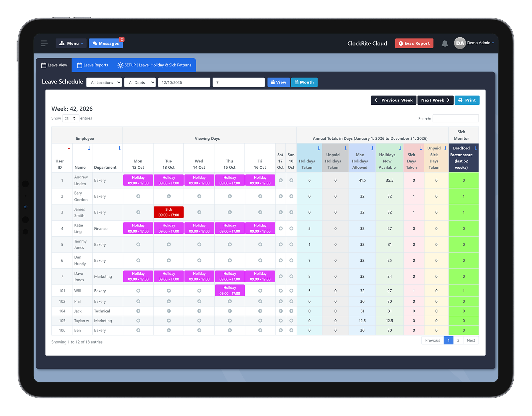This screenshot has height=416, width=532.
Task: Add leave for Will on Mon 12 Oct
Action: (138, 291)
